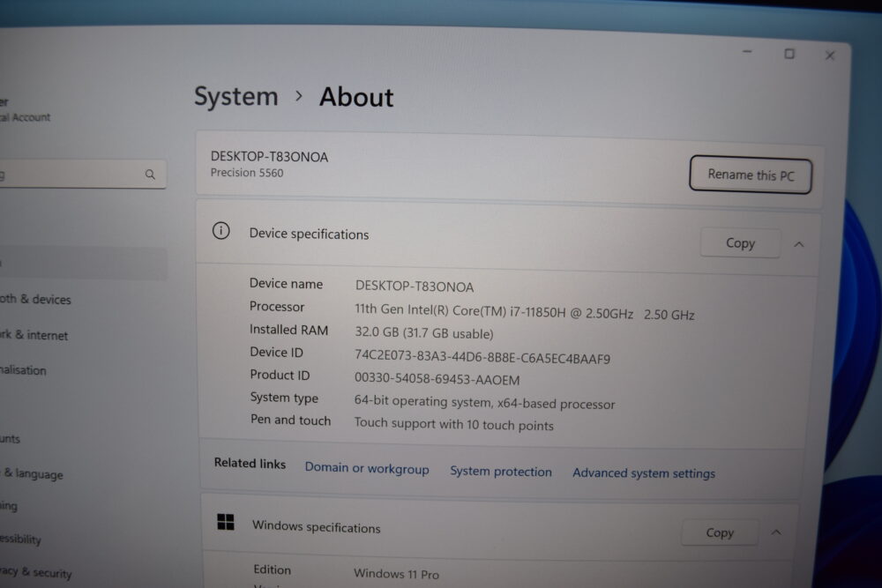The image size is (882, 588).
Task: Click the About page heading
Action: 356,97
